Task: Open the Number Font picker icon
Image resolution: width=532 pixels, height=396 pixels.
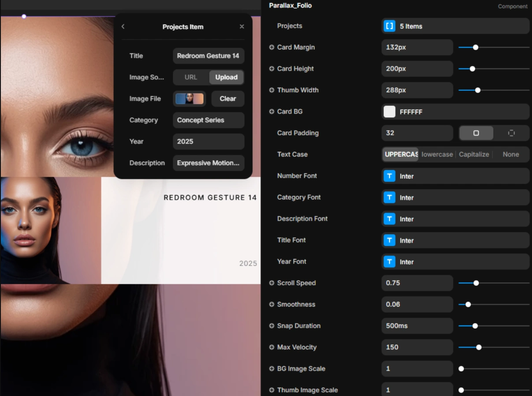Action: (389, 176)
